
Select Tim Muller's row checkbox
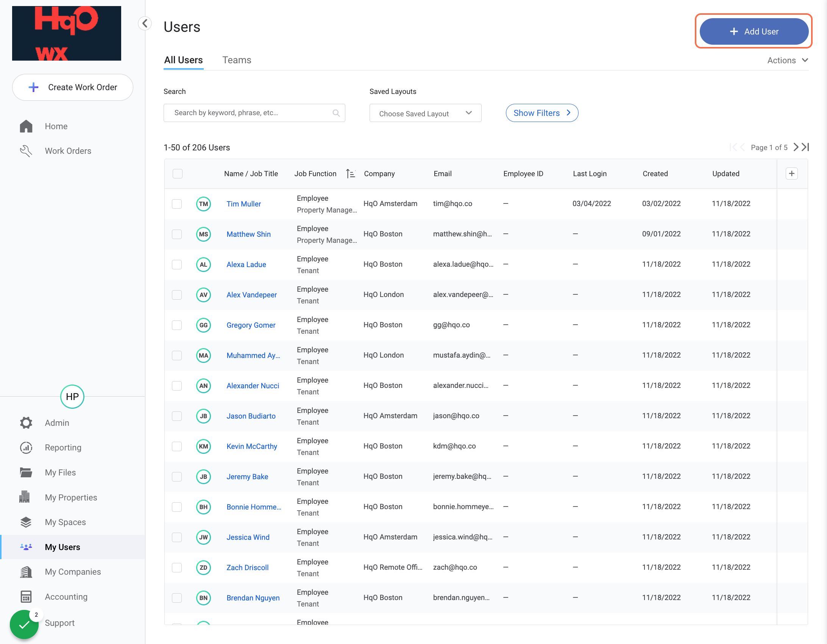pyautogui.click(x=177, y=204)
